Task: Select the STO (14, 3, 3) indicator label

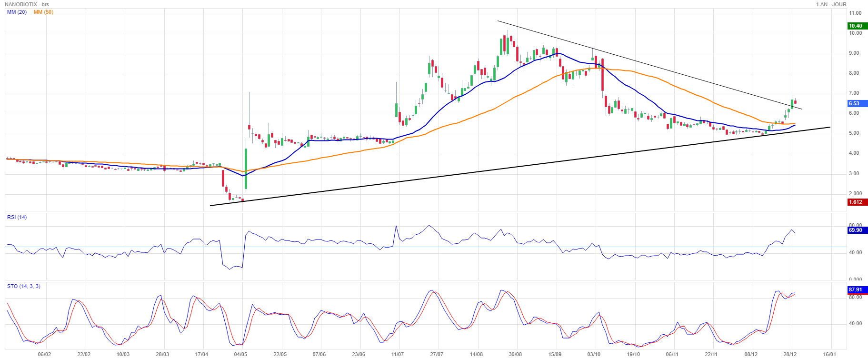Action: pyautogui.click(x=24, y=286)
